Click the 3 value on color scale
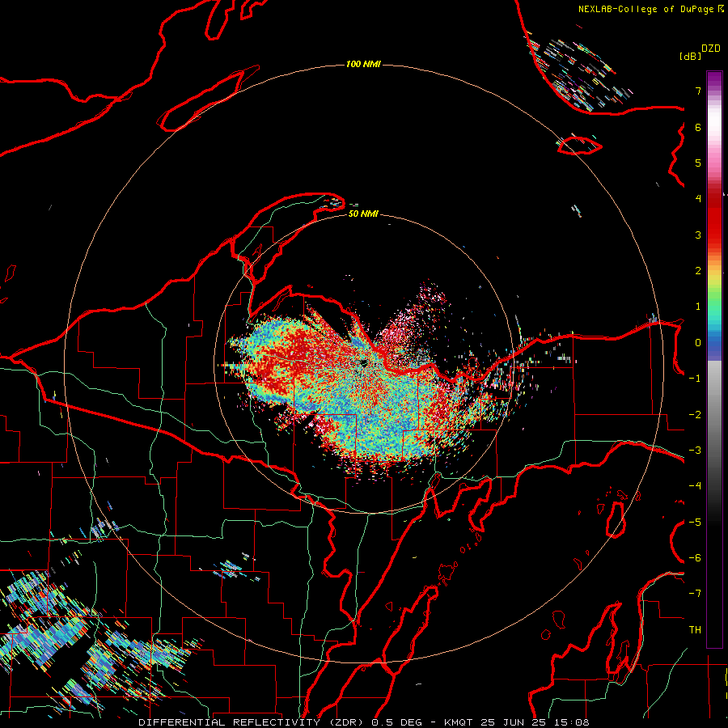 [698, 235]
